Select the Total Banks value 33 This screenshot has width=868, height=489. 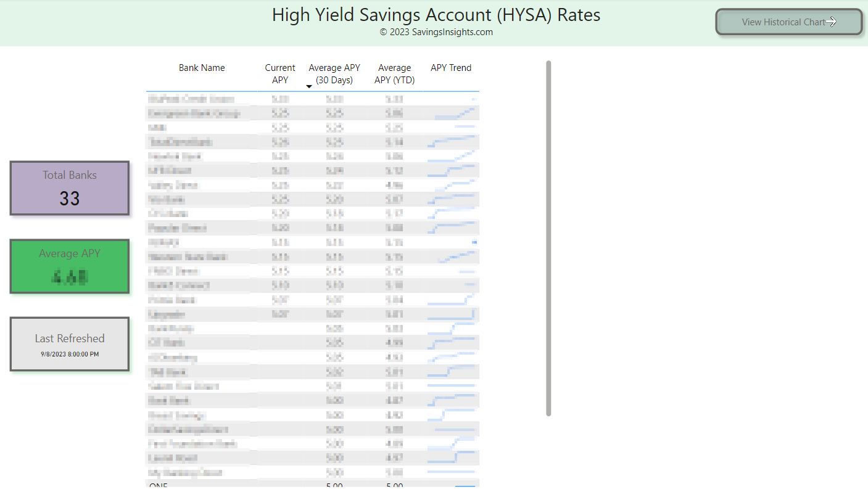(x=70, y=199)
